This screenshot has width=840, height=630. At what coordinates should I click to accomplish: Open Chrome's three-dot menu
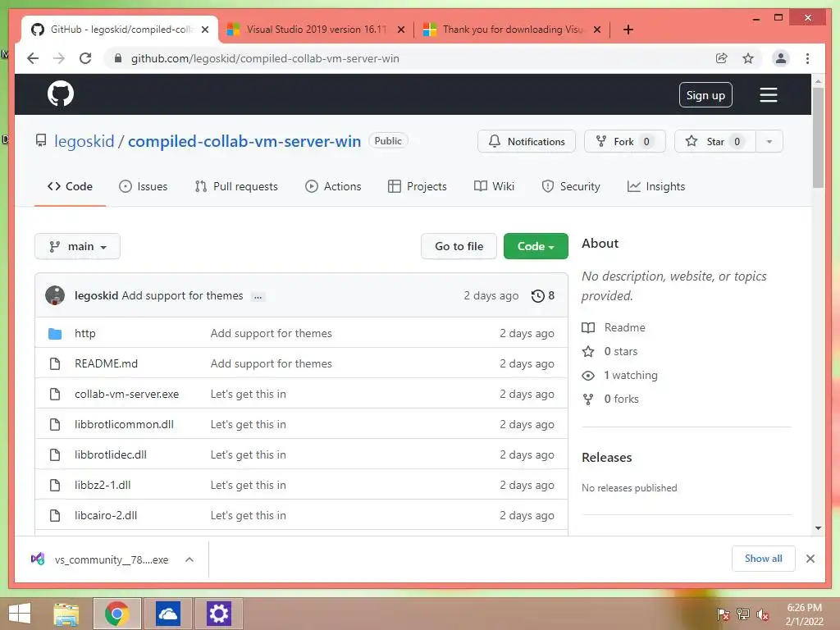tap(807, 58)
